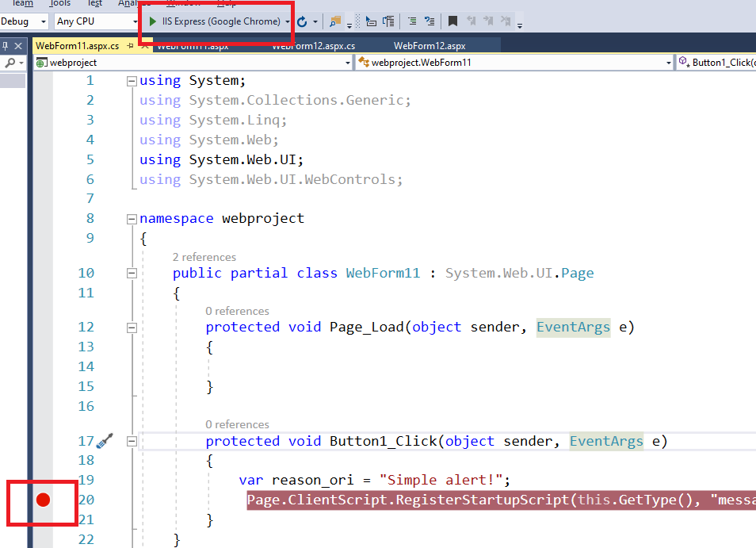Select the WebForm11.aspx.cs tab

tap(77, 46)
